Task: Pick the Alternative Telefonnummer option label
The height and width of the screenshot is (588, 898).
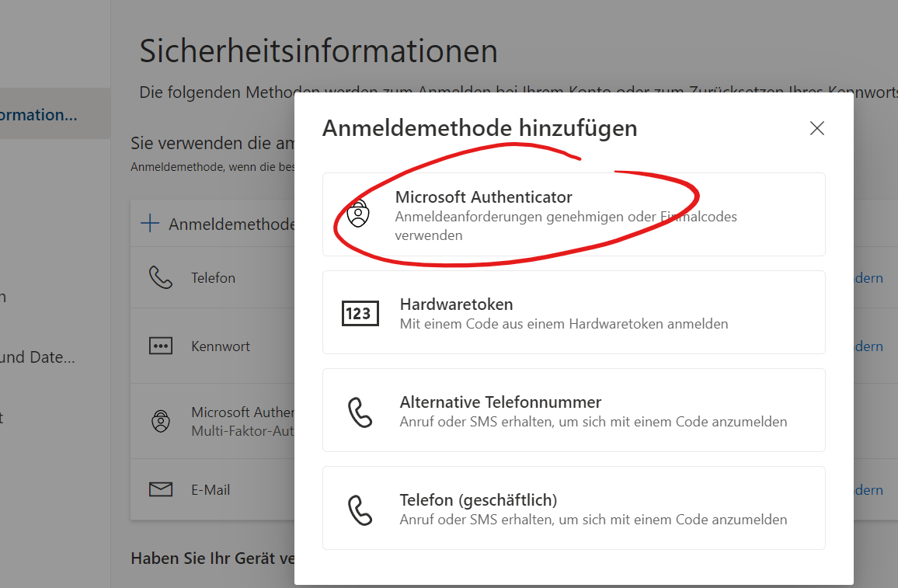Action: click(x=500, y=402)
